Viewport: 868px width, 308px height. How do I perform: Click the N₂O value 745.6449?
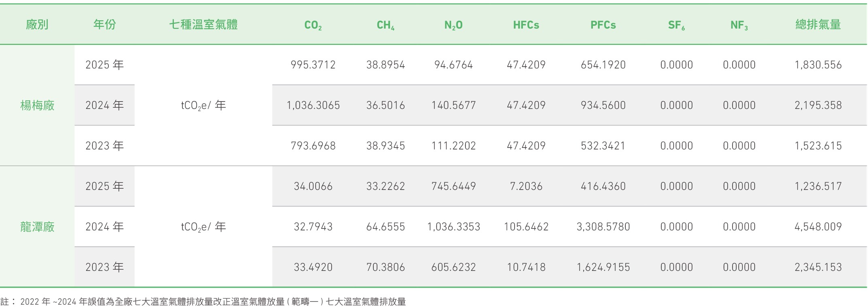[x=453, y=186]
